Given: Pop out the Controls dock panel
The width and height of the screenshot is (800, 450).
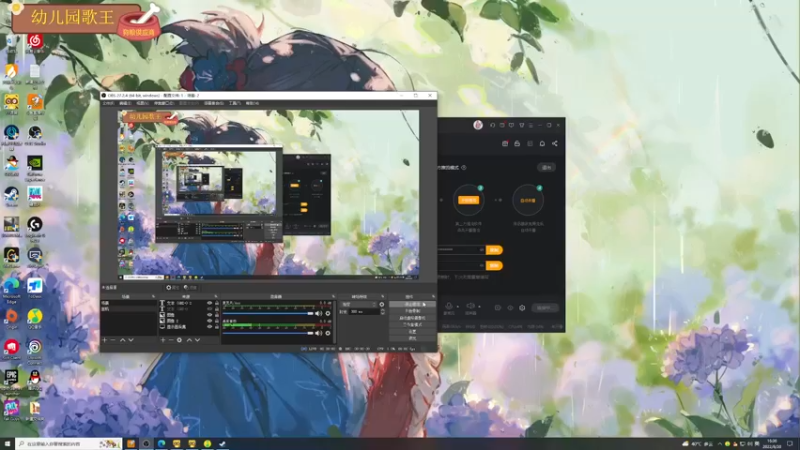Looking at the screenshot, I should [x=434, y=296].
